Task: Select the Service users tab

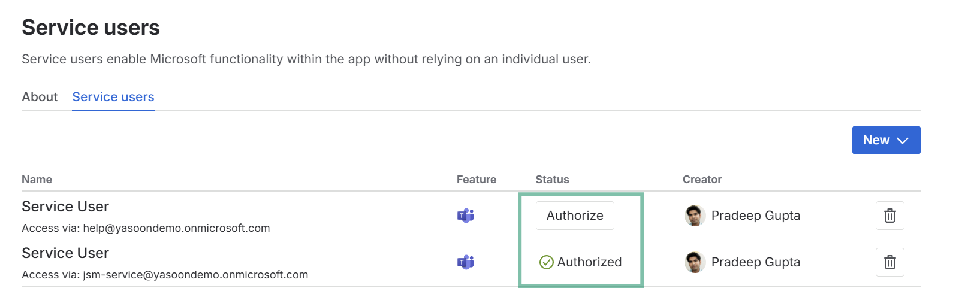Action: 113,97
